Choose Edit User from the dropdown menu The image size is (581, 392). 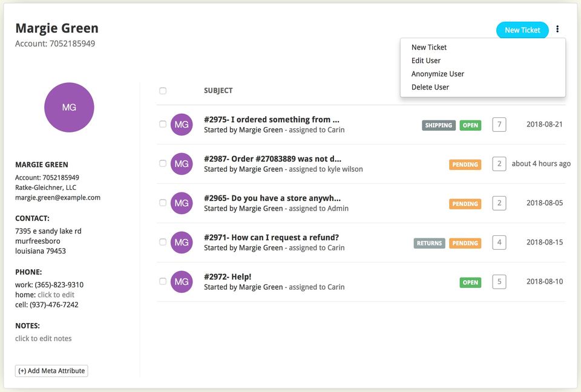click(x=426, y=60)
